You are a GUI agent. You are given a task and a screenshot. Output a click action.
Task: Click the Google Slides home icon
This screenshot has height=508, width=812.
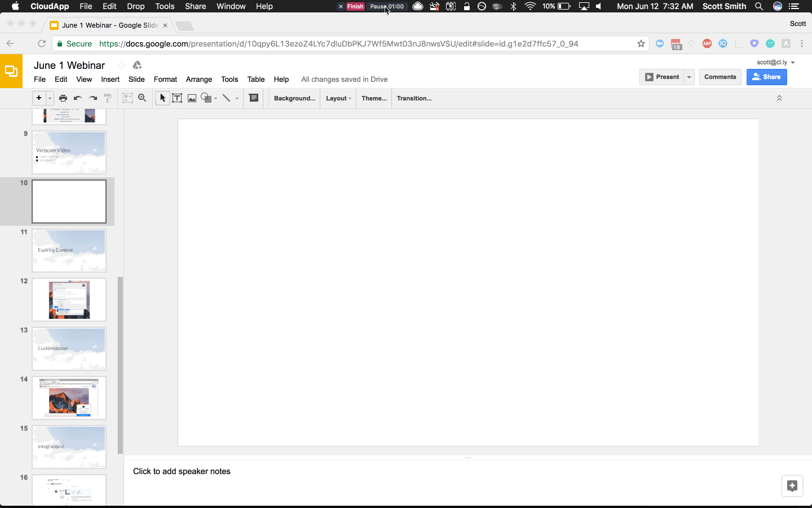pos(11,71)
